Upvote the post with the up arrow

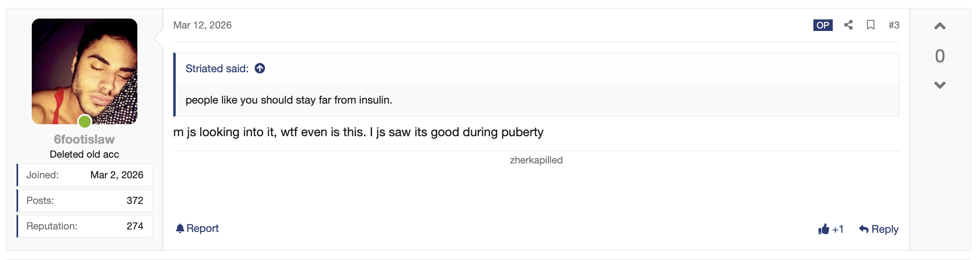point(940,26)
